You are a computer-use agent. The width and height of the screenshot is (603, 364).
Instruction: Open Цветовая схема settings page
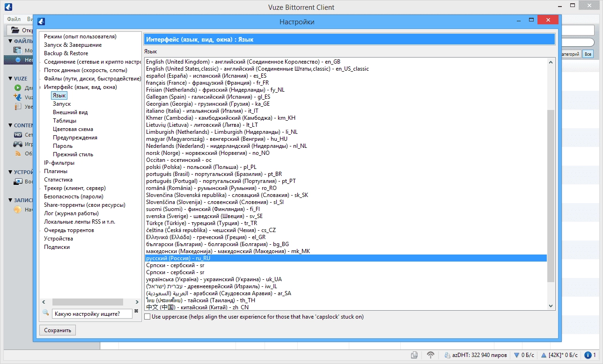coord(73,129)
